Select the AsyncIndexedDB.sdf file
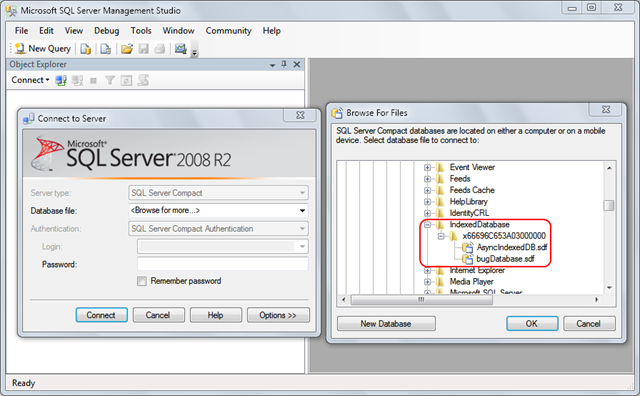Image resolution: width=640 pixels, height=396 pixels. 512,247
